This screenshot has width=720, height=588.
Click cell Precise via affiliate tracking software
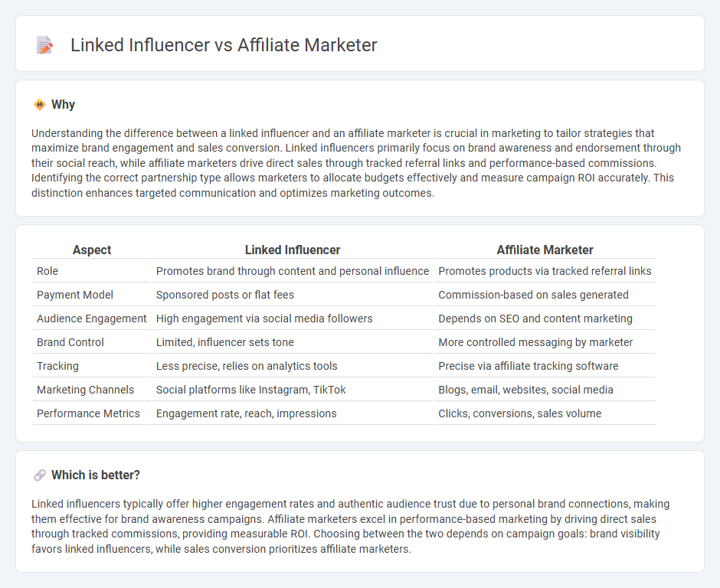pyautogui.click(x=545, y=366)
